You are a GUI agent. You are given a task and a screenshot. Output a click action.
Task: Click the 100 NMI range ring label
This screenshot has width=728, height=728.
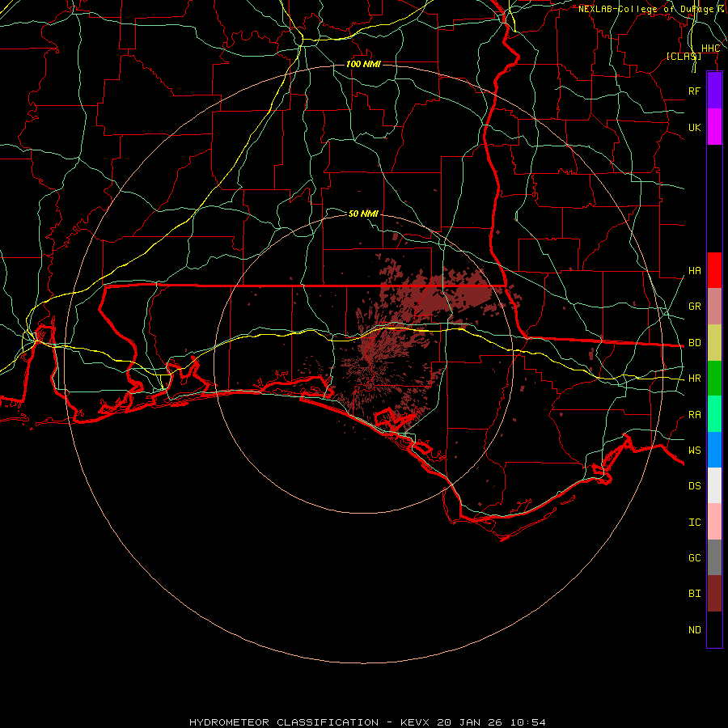pos(363,64)
